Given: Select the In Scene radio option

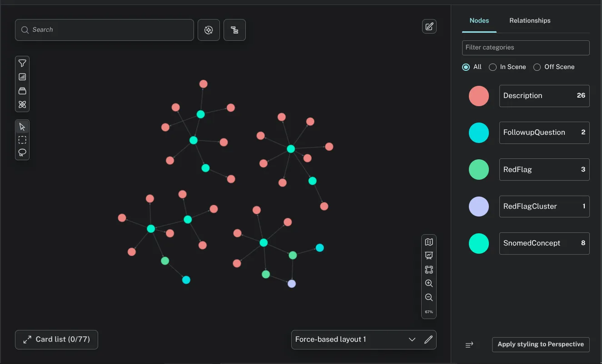Looking at the screenshot, I should (x=493, y=67).
